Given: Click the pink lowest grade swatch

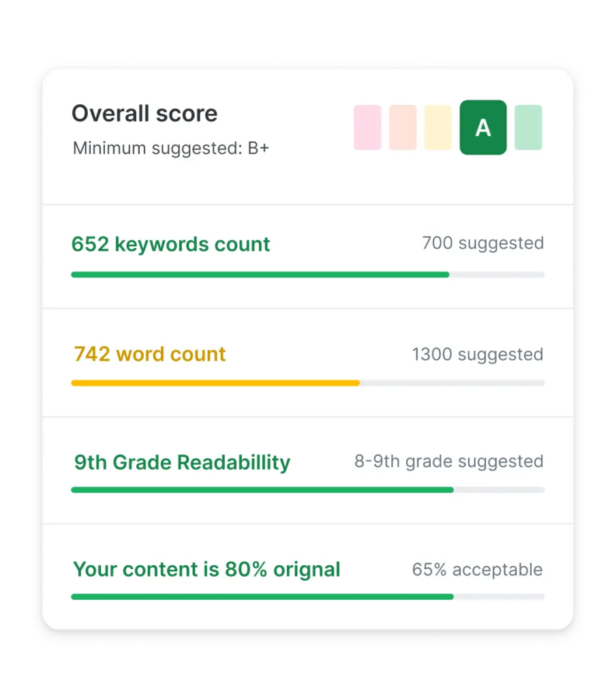Looking at the screenshot, I should [x=367, y=127].
